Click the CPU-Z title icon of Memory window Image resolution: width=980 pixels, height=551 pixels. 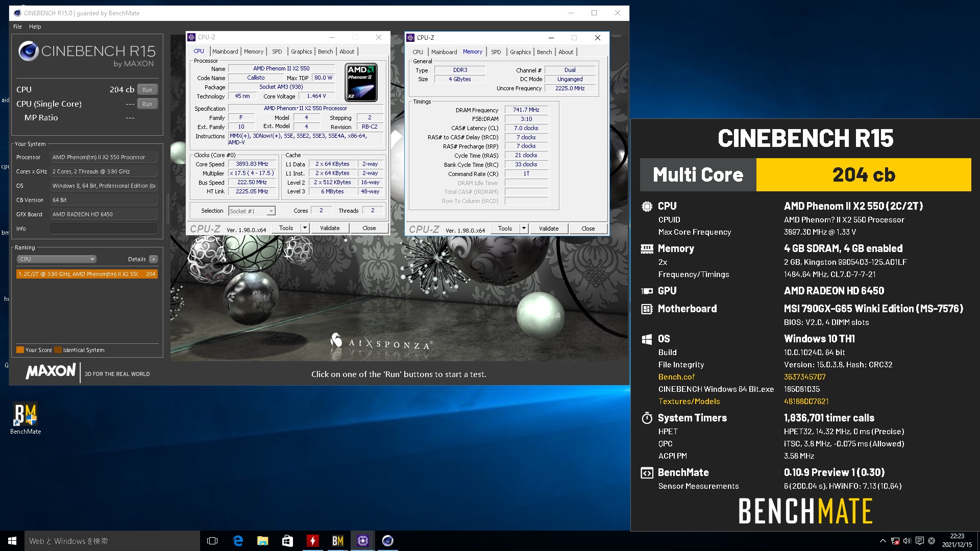click(410, 37)
